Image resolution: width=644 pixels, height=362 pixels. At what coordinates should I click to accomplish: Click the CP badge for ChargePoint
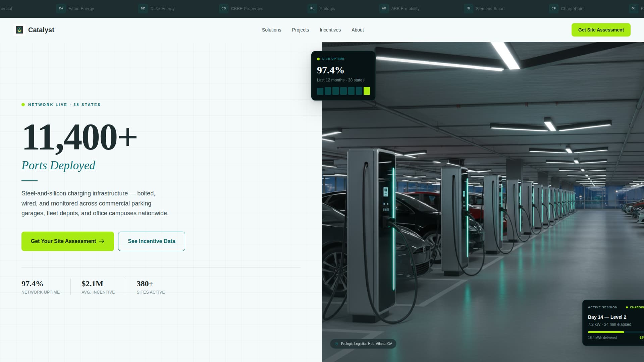pyautogui.click(x=553, y=8)
